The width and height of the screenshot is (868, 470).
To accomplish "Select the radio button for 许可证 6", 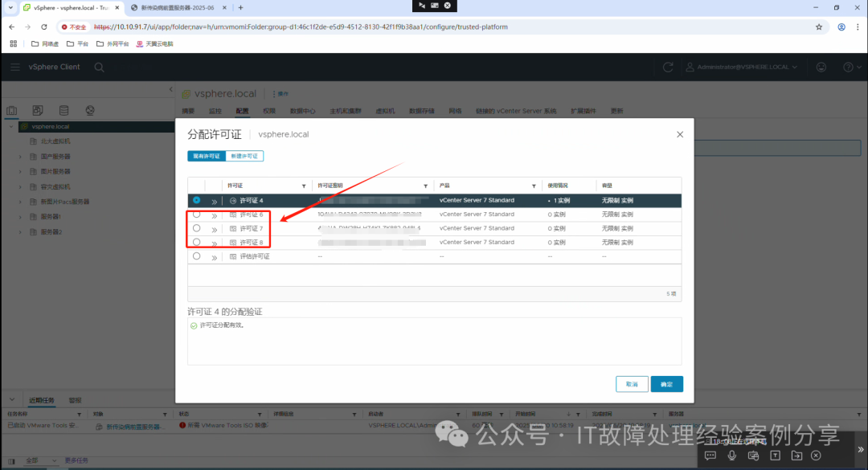I will pyautogui.click(x=197, y=214).
